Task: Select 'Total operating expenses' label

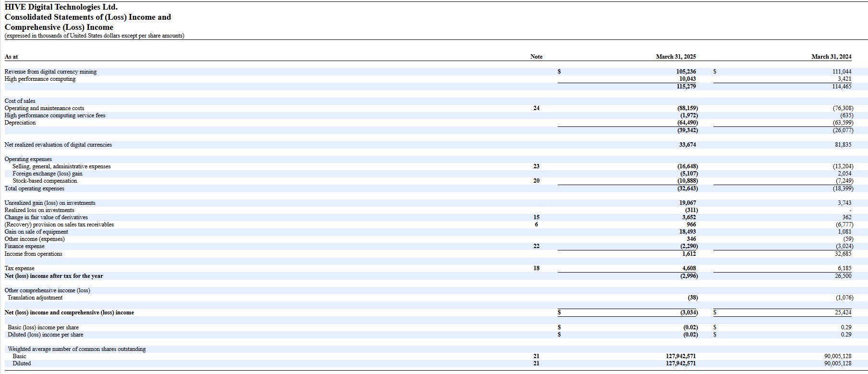Action: [34, 188]
